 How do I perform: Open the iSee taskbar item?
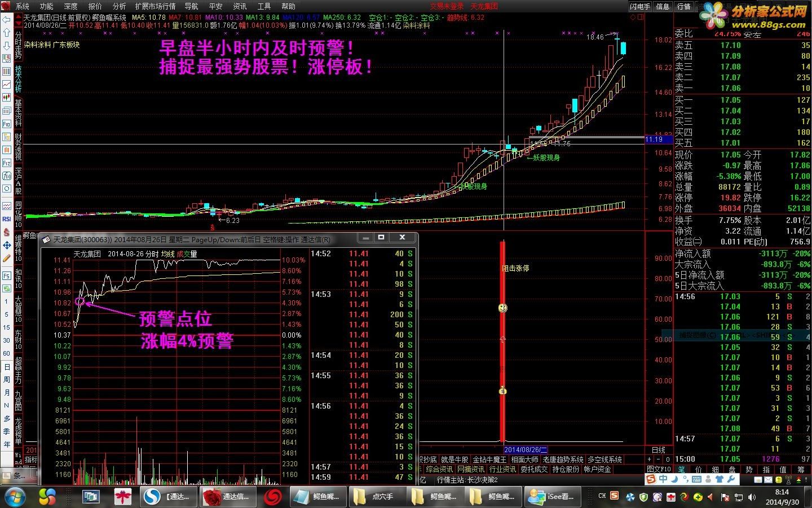[x=551, y=497]
